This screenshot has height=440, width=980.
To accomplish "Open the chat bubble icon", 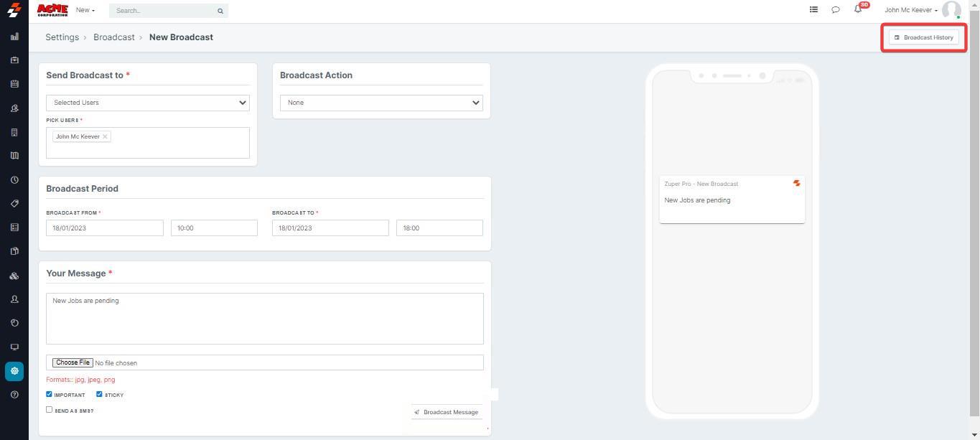I will tap(836, 10).
